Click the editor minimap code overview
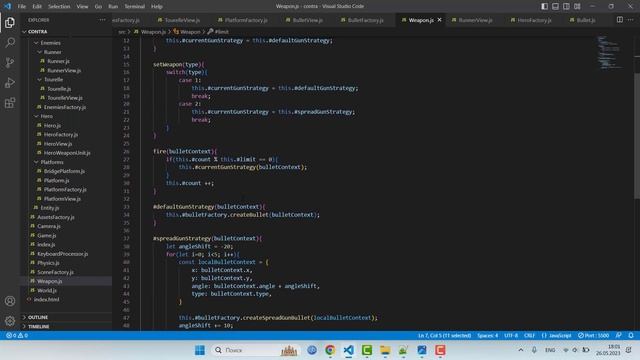 pos(610,53)
